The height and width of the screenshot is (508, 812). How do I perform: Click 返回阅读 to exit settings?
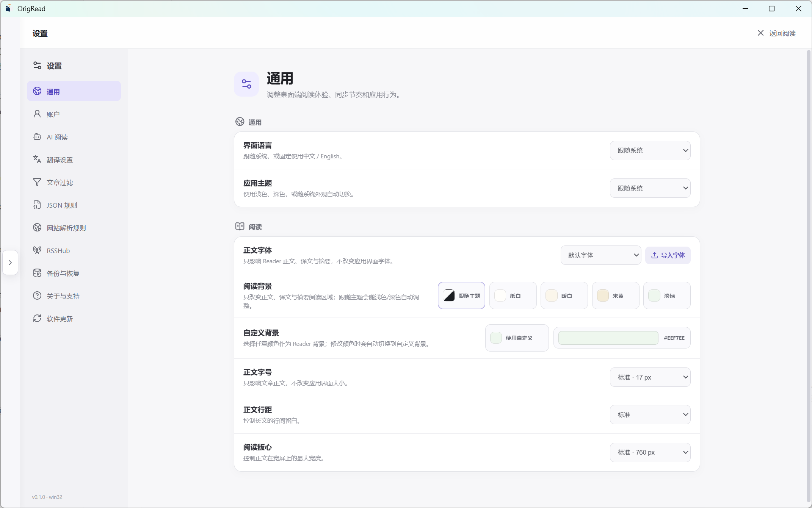(x=776, y=33)
